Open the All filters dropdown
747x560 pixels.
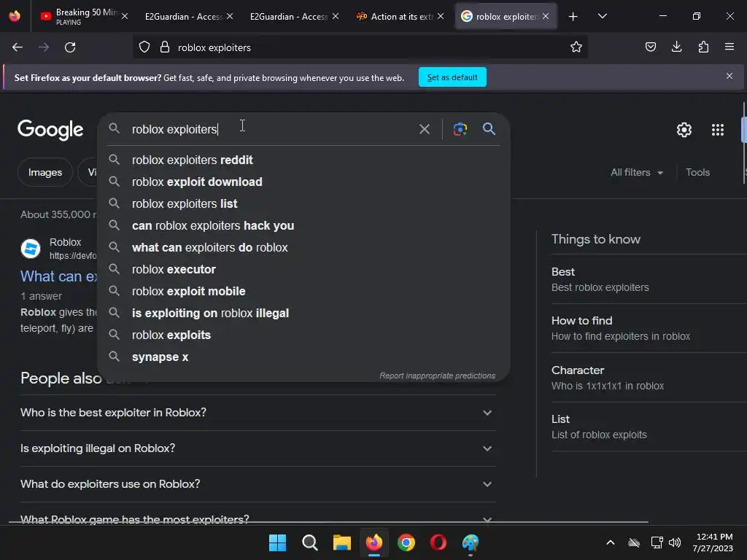636,172
